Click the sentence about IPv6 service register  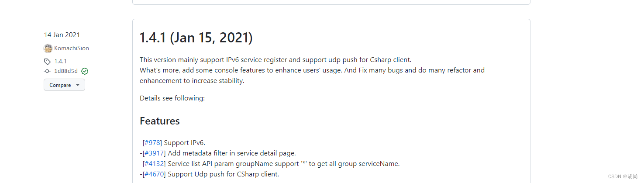pos(276,60)
